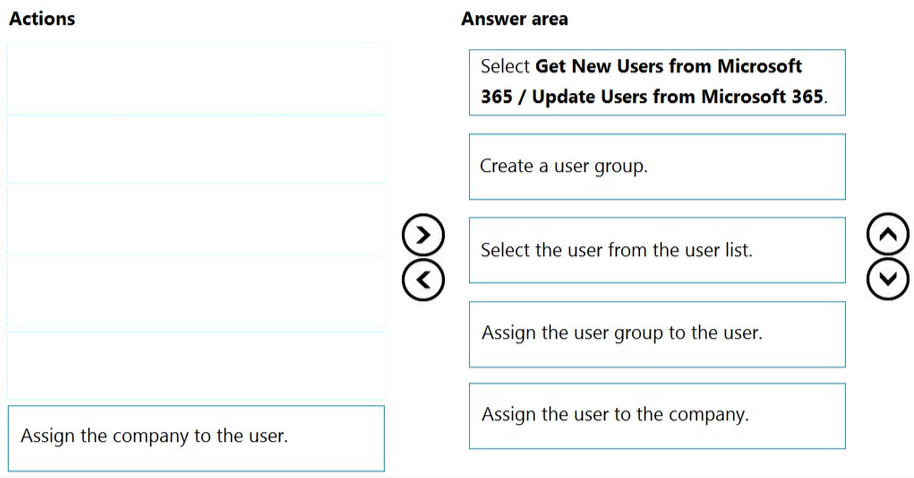Pick 'Assign the user group to the user'
914x478 pixels.
pos(657,333)
